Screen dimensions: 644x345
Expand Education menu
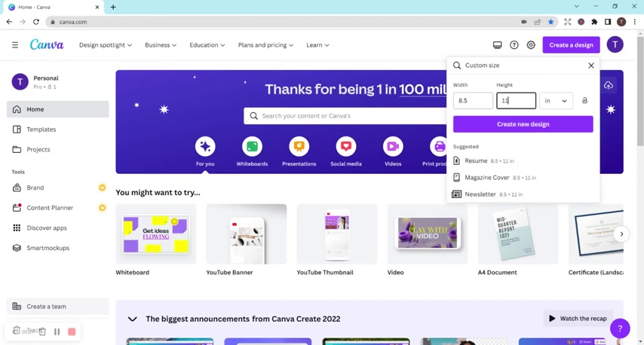point(207,45)
